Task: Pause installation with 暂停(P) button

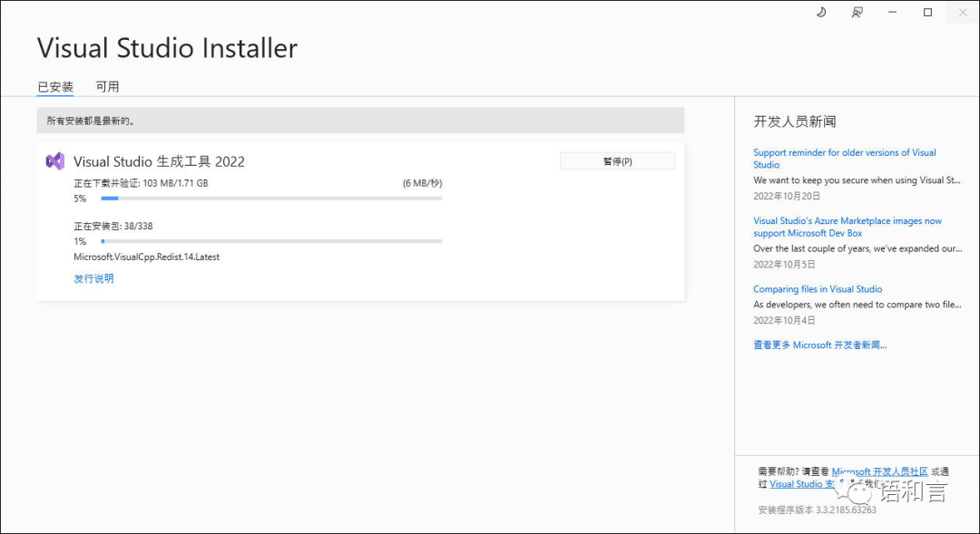Action: click(618, 161)
